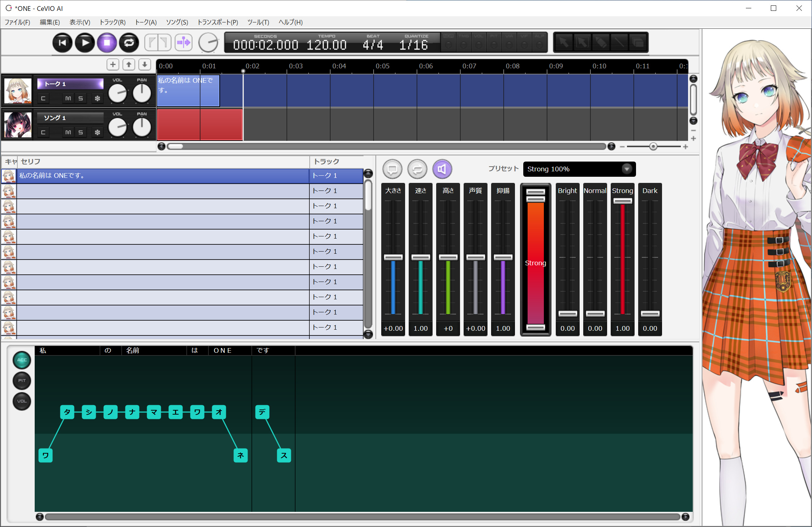The height and width of the screenshot is (527, 812).
Task: Mute the ソング 1 track
Action: point(68,132)
